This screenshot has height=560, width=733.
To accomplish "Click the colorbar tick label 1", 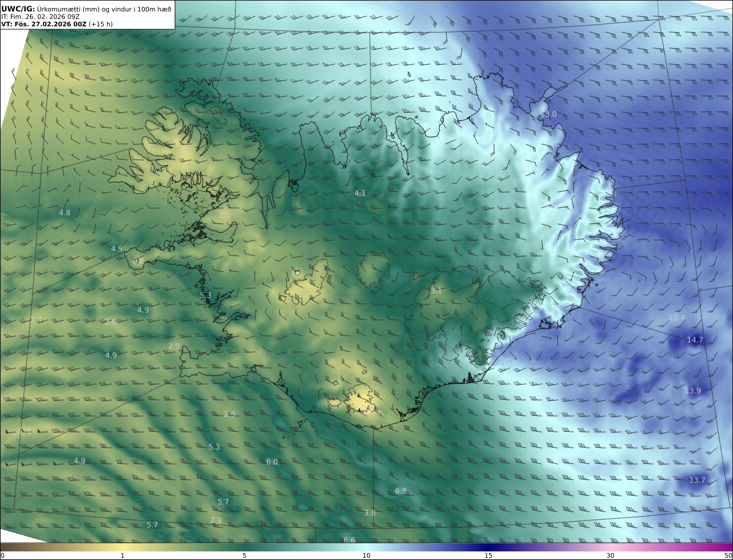I will tap(123, 555).
